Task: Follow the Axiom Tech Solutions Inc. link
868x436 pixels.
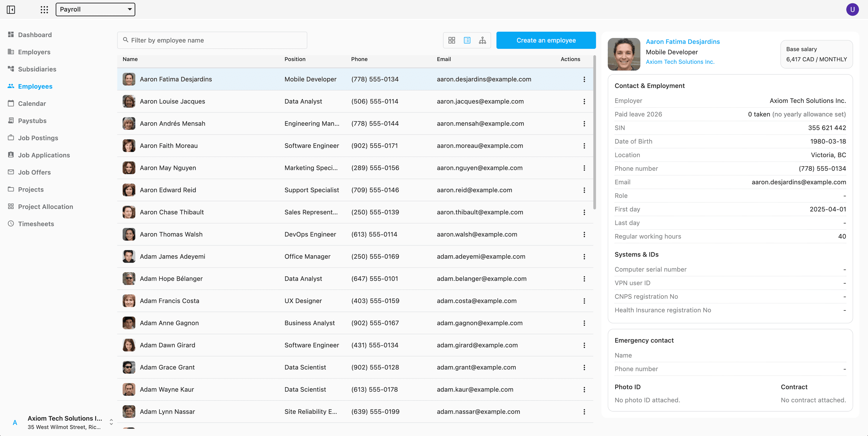Action: (x=680, y=62)
